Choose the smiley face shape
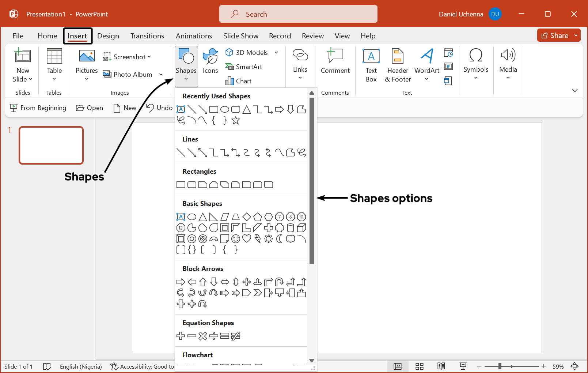Image resolution: width=588 pixels, height=373 pixels. (236, 239)
